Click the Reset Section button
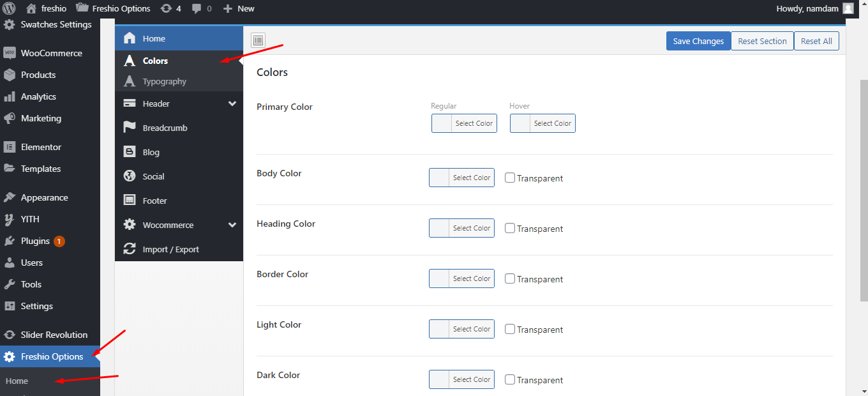868x396 pixels. (762, 41)
